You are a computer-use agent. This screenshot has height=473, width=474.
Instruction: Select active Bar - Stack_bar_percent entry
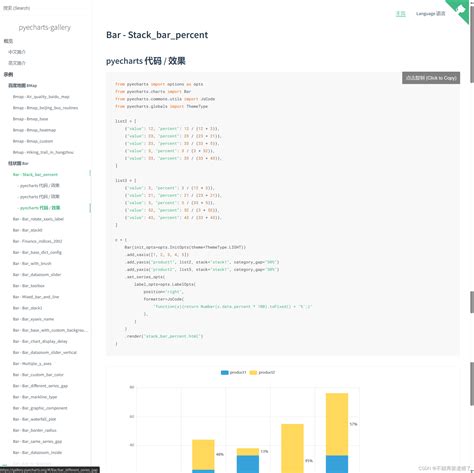35,174
